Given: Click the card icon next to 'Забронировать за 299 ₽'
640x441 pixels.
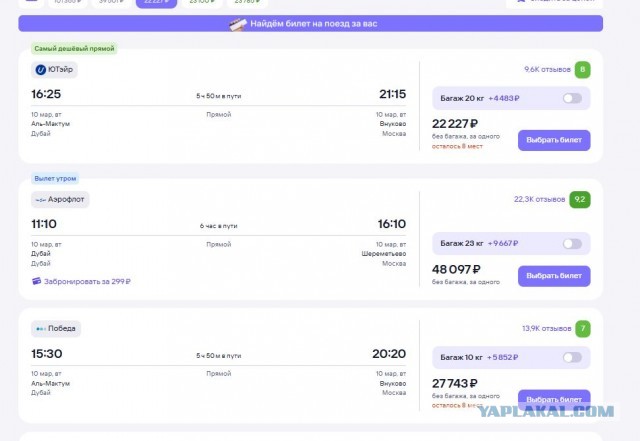Looking at the screenshot, I should [37, 281].
